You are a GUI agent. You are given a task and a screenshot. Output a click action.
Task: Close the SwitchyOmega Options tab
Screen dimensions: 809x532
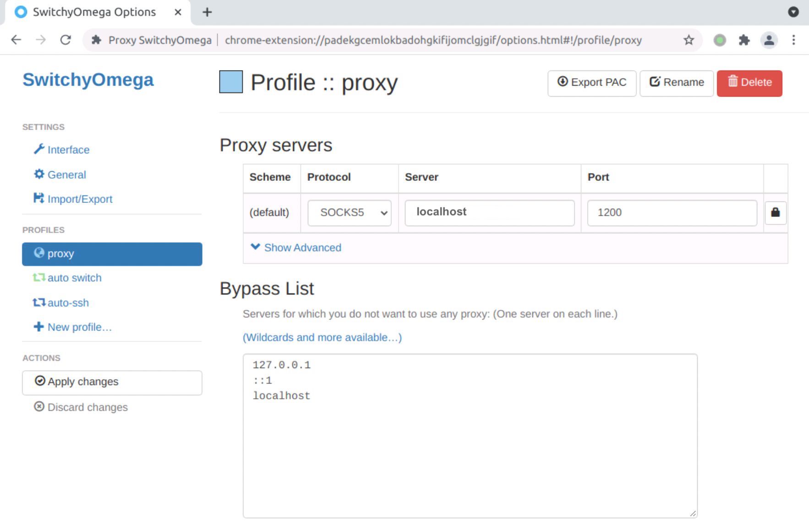[x=178, y=12]
